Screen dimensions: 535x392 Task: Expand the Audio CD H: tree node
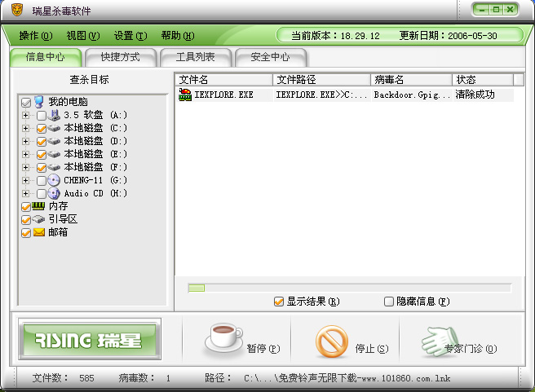point(25,193)
